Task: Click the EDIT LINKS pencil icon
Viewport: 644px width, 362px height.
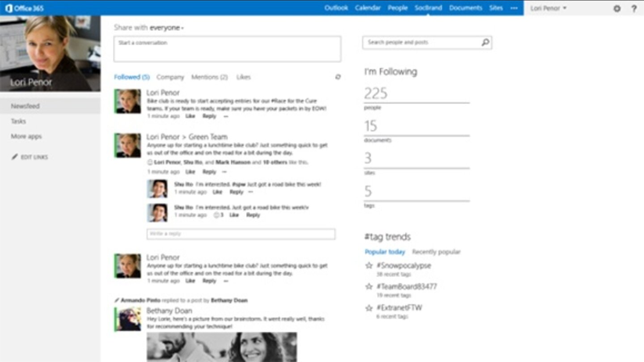Action: pos(14,157)
